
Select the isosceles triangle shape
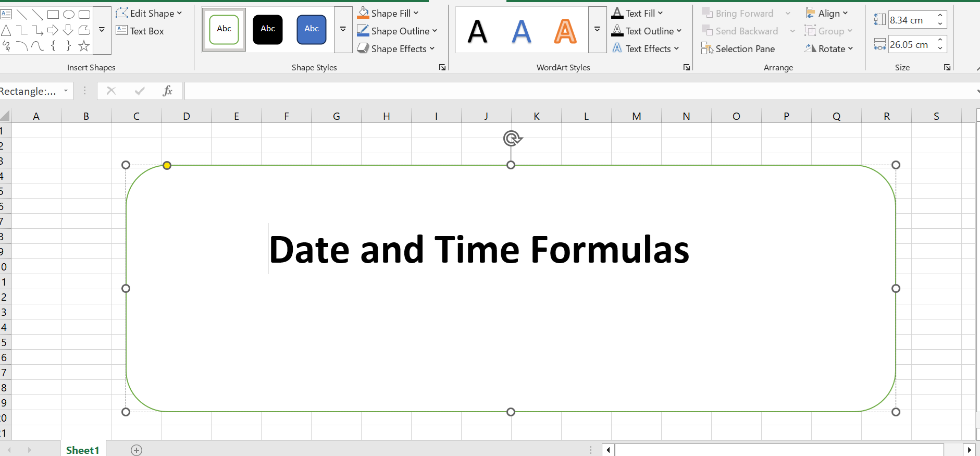pos(6,30)
